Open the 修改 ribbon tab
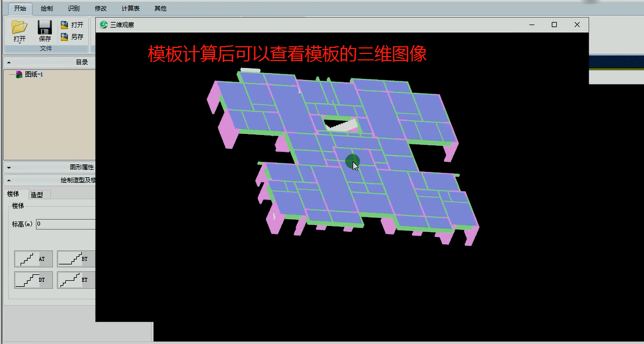This screenshot has height=344, width=644. tap(101, 9)
